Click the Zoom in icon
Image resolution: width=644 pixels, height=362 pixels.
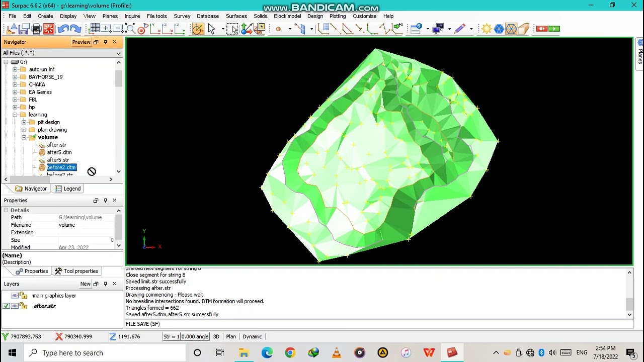106,29
